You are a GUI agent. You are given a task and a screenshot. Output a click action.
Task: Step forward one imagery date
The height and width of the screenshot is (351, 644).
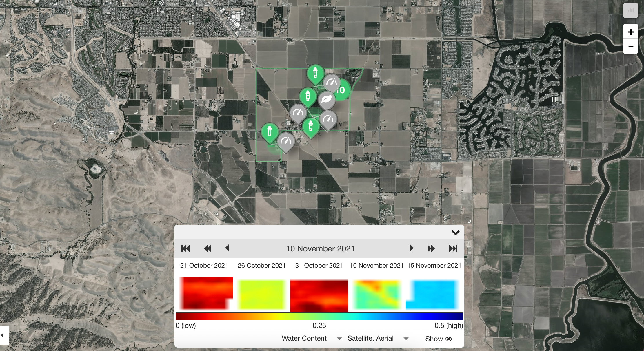point(411,248)
